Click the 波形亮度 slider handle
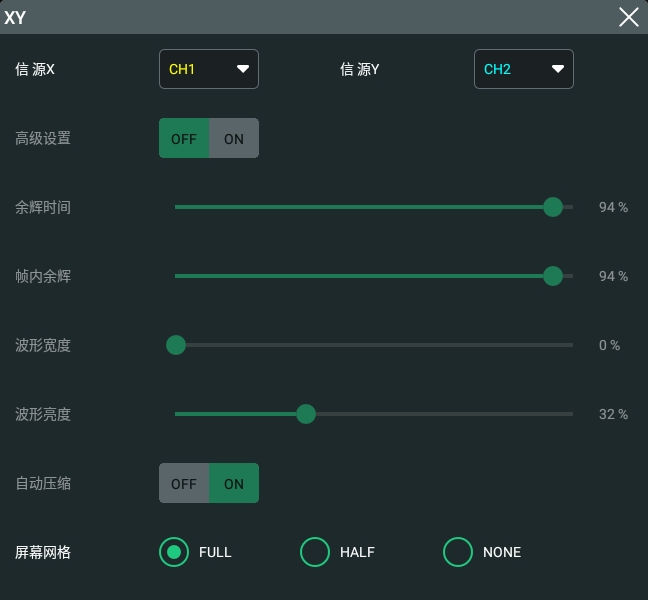648x600 pixels. click(x=306, y=414)
